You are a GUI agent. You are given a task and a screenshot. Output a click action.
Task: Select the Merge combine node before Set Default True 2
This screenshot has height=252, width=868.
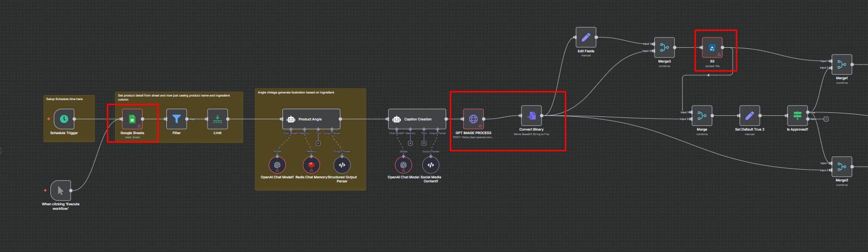(x=702, y=116)
